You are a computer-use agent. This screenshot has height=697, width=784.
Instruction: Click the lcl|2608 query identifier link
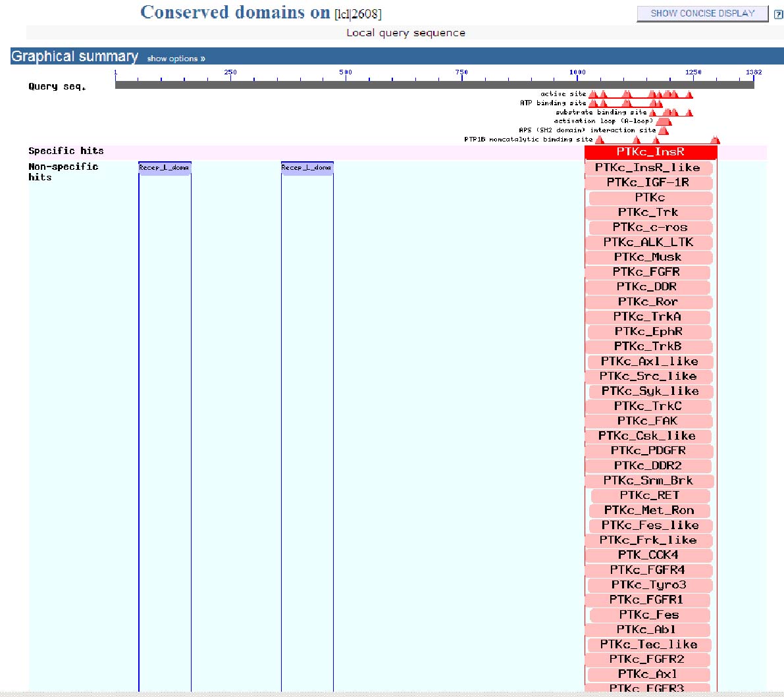coord(358,14)
